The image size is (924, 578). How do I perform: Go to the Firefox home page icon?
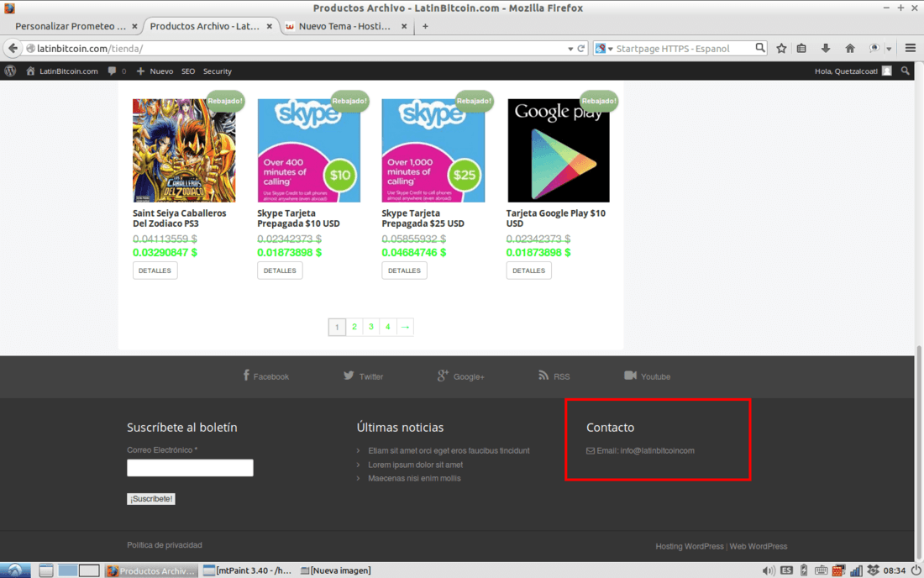point(850,49)
